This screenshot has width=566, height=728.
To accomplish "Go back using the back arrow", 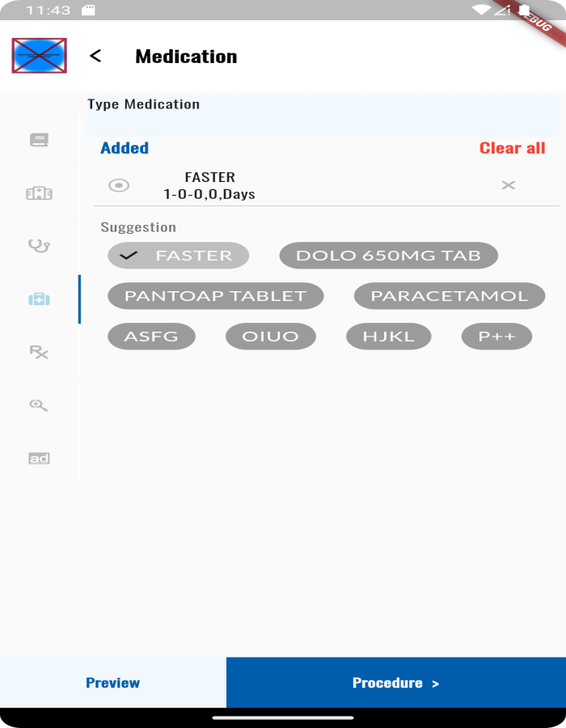I will pyautogui.click(x=96, y=56).
